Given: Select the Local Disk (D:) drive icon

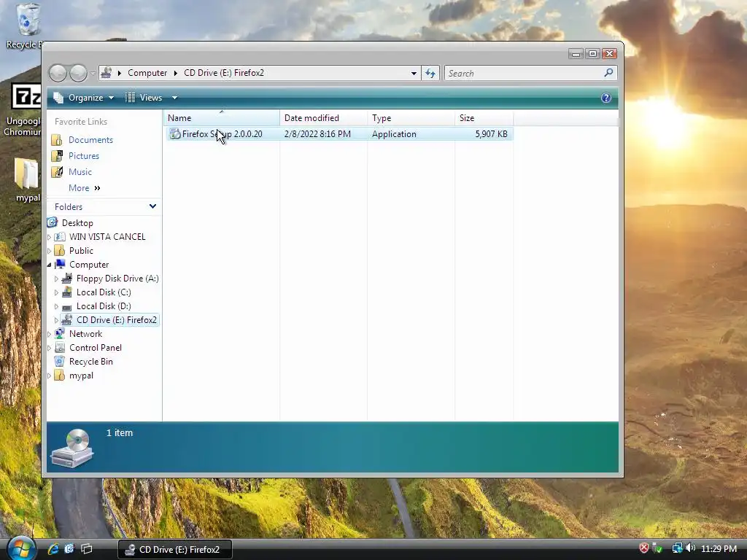Looking at the screenshot, I should pos(67,306).
